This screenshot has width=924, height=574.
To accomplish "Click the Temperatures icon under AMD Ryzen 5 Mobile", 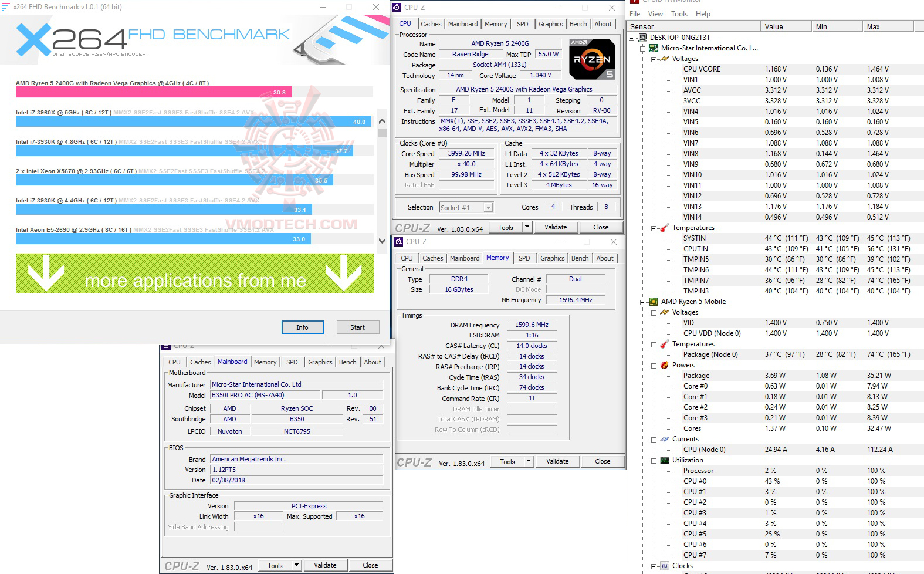I will (x=665, y=344).
